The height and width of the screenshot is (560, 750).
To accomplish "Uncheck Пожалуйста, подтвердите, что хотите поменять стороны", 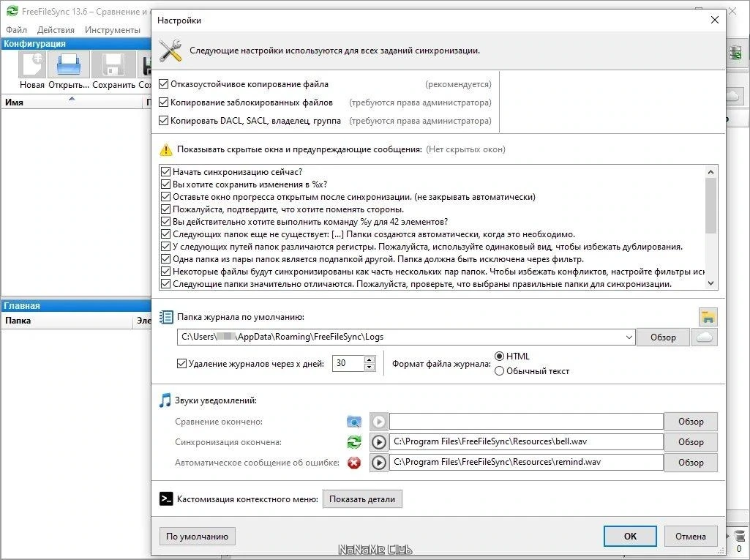I will [x=165, y=209].
